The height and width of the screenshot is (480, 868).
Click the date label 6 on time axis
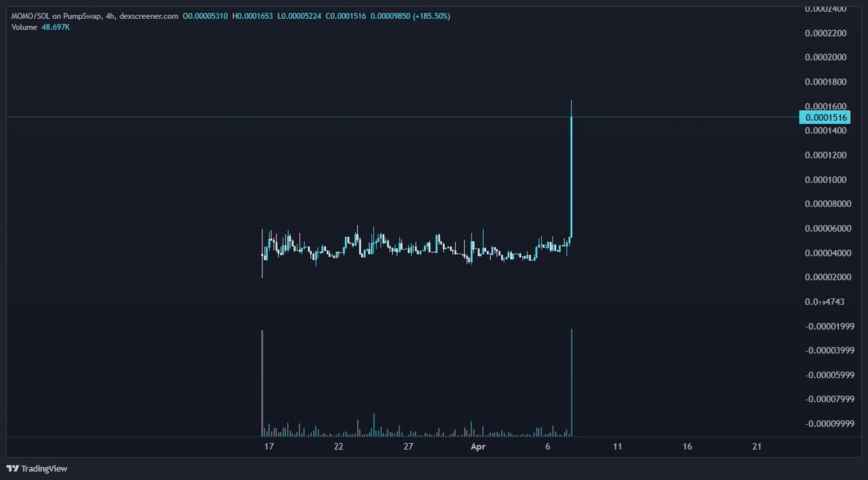click(548, 447)
